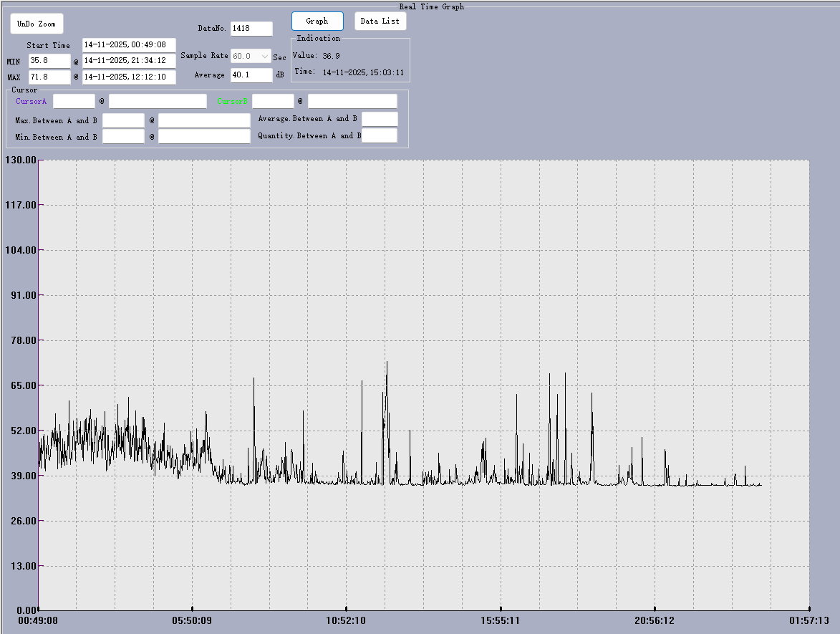Focus the CursorB value box
840x634 pixels.
(273, 102)
